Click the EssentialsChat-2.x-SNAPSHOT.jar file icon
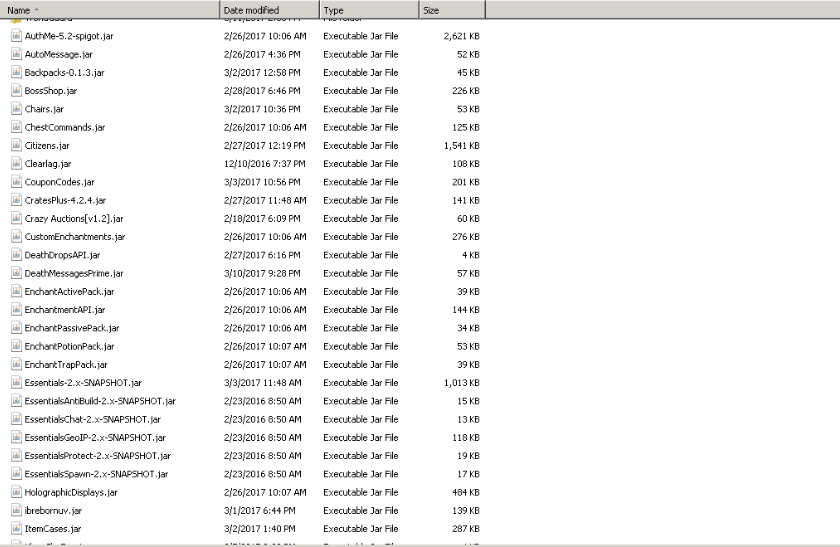The image size is (840, 547). (17, 419)
